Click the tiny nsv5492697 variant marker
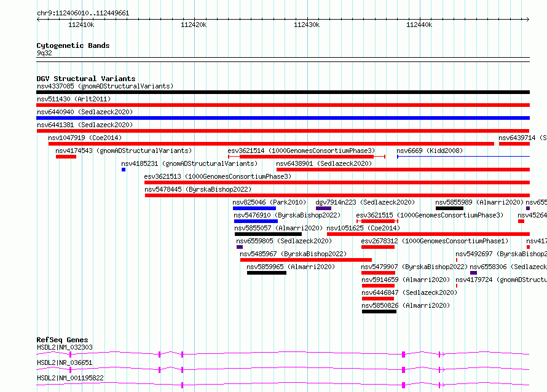Image resolution: width=547 pixels, height=392 pixels. pos(457,260)
